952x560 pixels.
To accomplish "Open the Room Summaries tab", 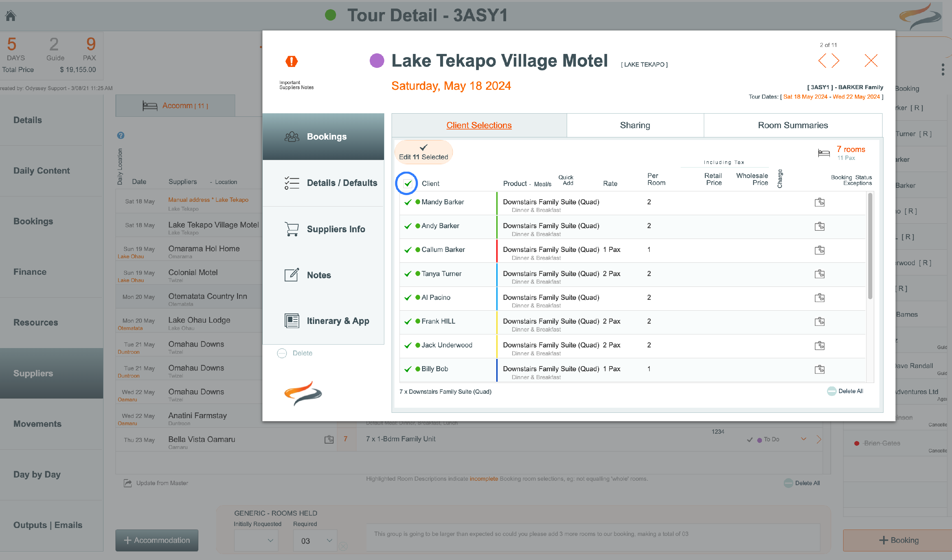I will (793, 125).
